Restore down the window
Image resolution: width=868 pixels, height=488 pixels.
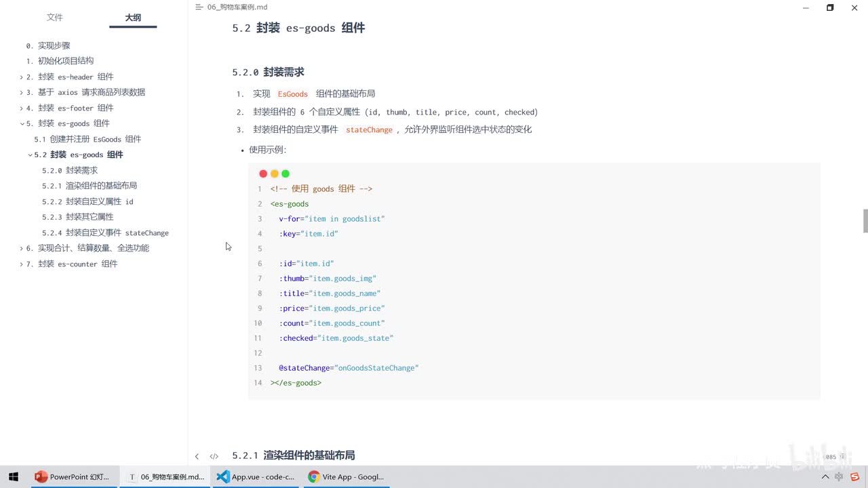(x=830, y=7)
